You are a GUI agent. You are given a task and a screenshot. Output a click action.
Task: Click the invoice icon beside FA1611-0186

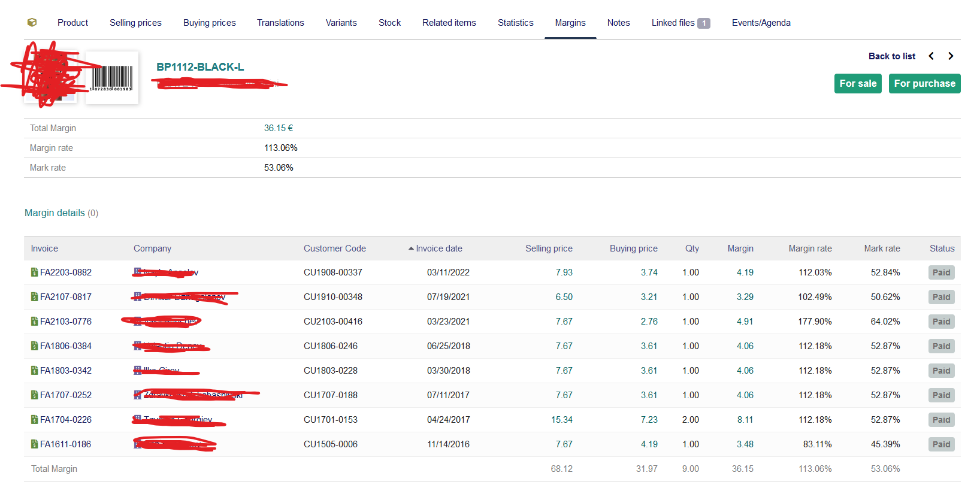pos(34,444)
